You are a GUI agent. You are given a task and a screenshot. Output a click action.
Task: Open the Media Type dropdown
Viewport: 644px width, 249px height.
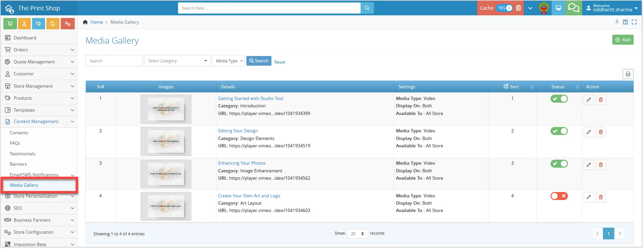[228, 61]
